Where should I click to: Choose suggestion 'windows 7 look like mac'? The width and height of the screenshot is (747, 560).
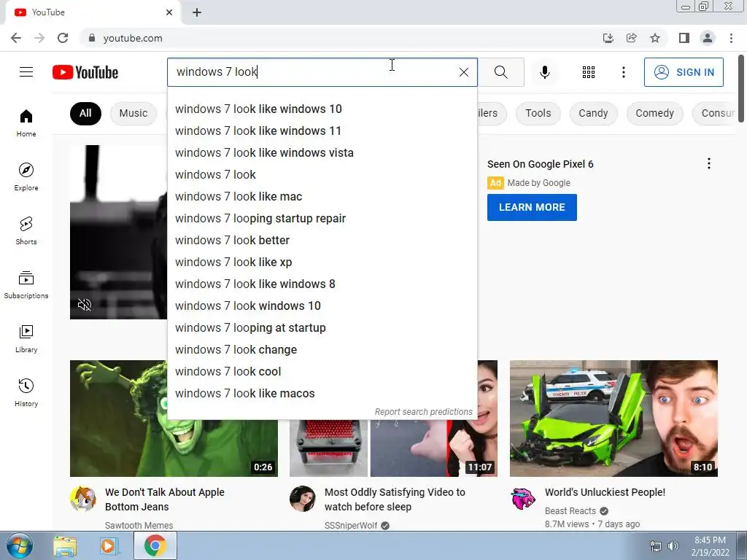tap(322, 197)
